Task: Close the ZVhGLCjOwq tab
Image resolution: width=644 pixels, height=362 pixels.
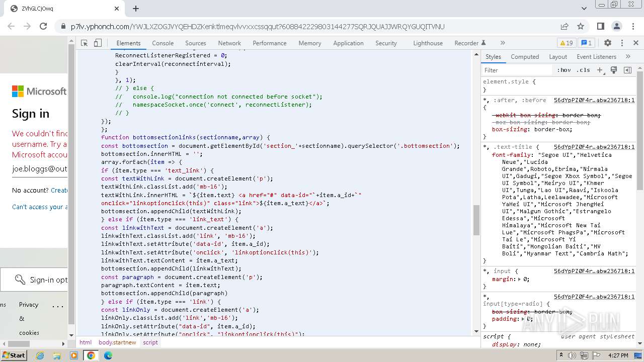Action: (117, 9)
